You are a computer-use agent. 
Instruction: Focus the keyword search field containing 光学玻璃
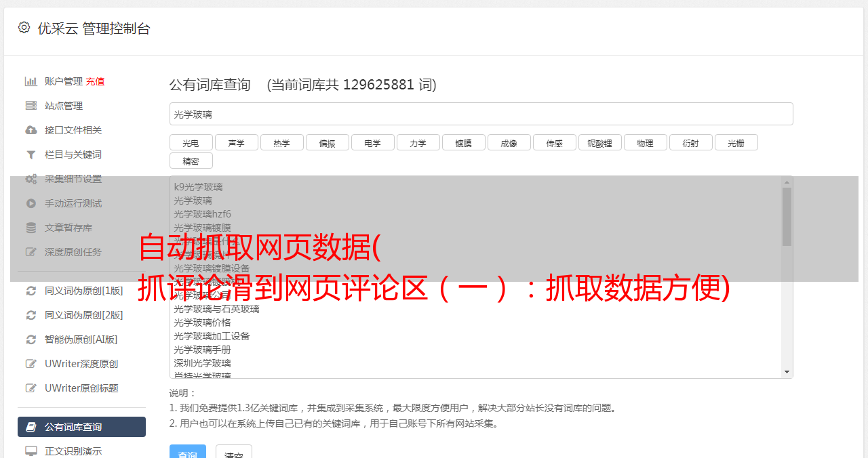tap(481, 114)
